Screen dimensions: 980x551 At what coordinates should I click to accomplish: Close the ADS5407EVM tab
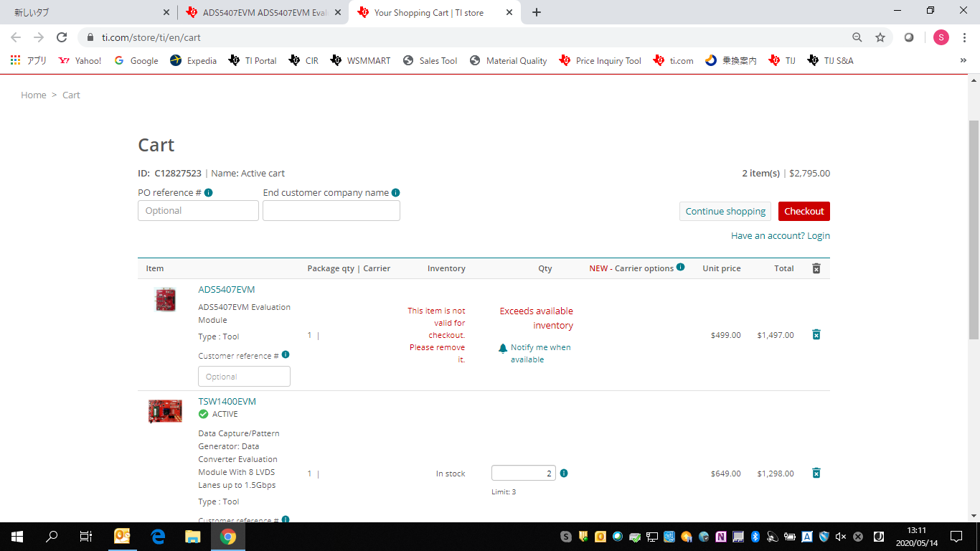pyautogui.click(x=336, y=12)
